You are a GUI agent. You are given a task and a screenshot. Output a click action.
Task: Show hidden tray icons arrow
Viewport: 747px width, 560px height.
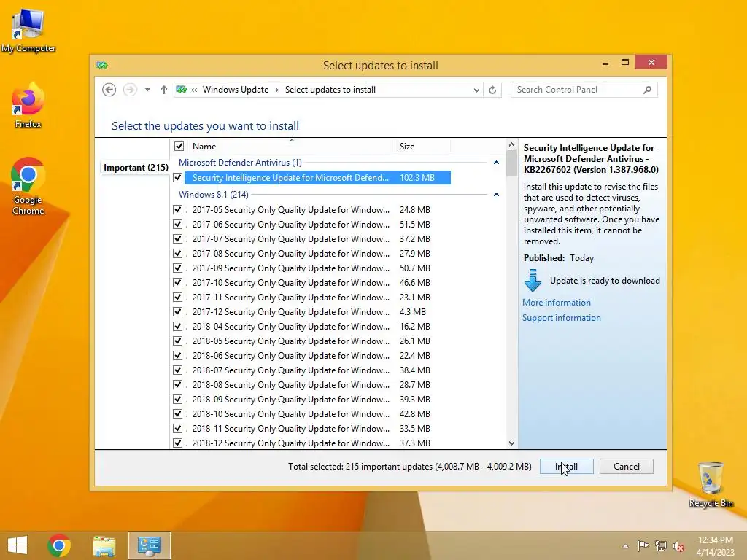(625, 546)
